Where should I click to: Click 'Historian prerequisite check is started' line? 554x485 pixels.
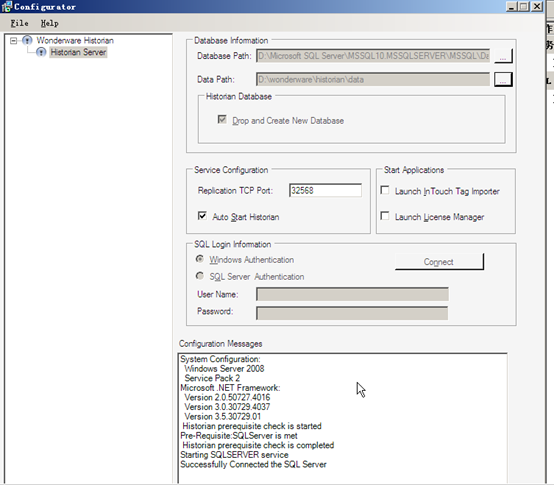[252, 426]
